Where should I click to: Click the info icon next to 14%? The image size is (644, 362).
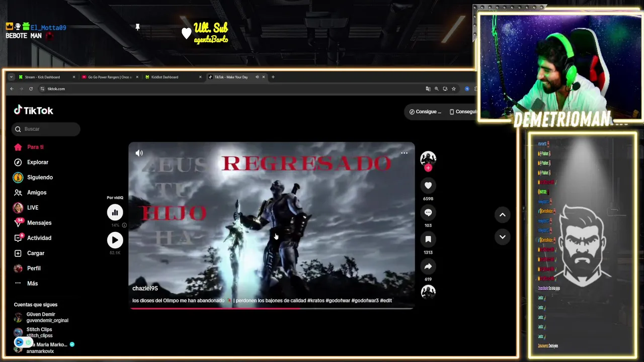[124, 225]
